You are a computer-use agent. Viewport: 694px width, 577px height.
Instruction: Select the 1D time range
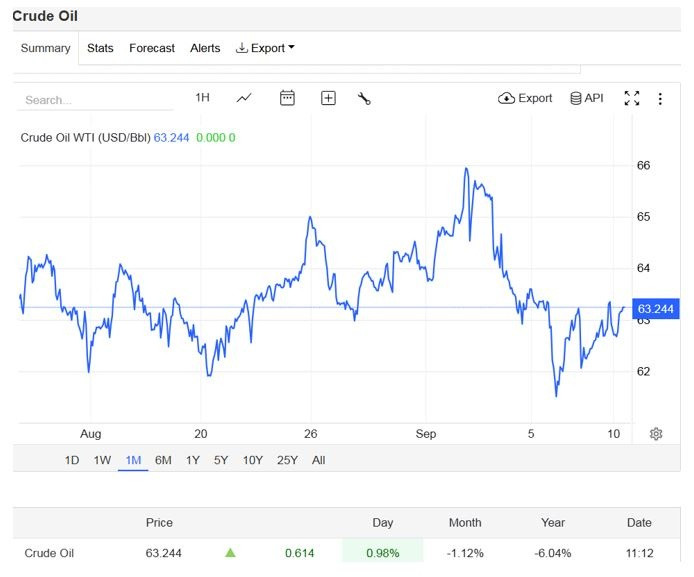click(x=72, y=460)
